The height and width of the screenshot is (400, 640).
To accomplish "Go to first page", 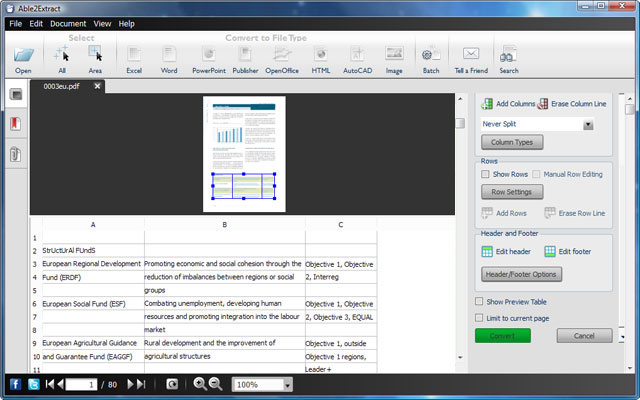I will point(50,384).
